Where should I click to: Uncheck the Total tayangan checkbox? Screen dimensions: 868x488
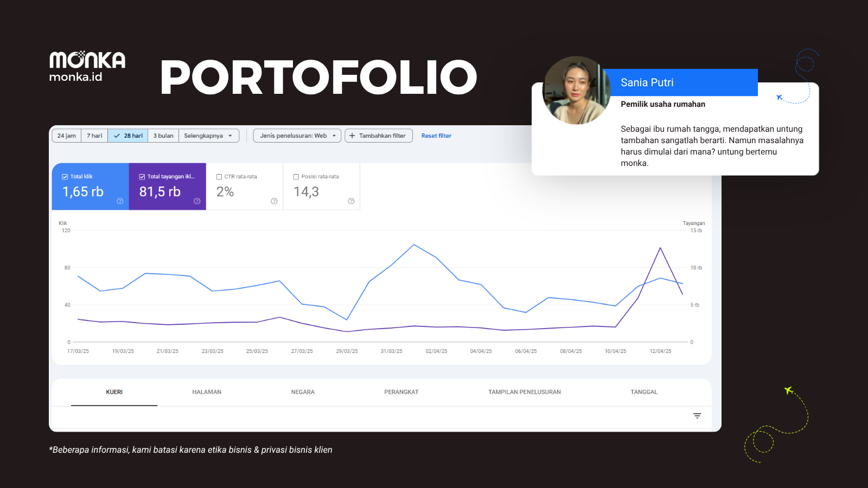[142, 177]
